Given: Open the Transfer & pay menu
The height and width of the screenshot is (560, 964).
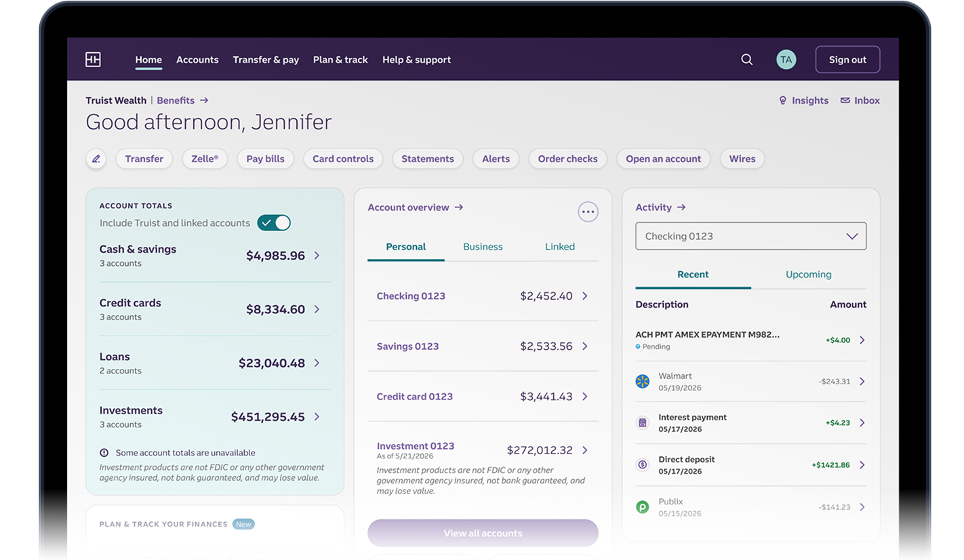Looking at the screenshot, I should (x=266, y=60).
